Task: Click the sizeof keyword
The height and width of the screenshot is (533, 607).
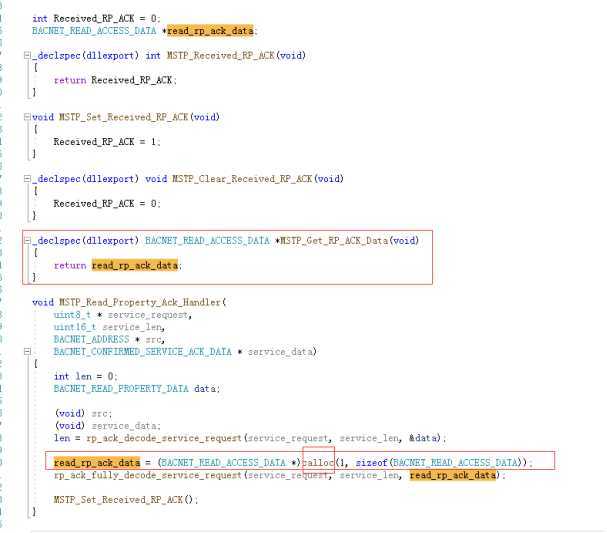Action: 372,463
